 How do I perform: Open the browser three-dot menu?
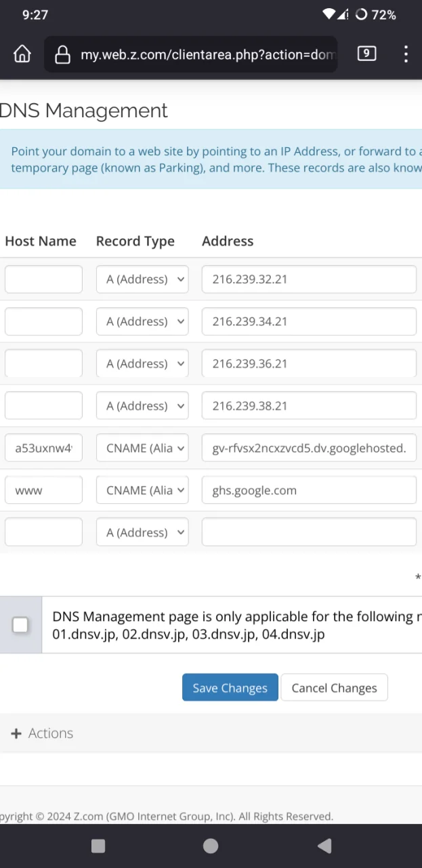click(x=406, y=54)
